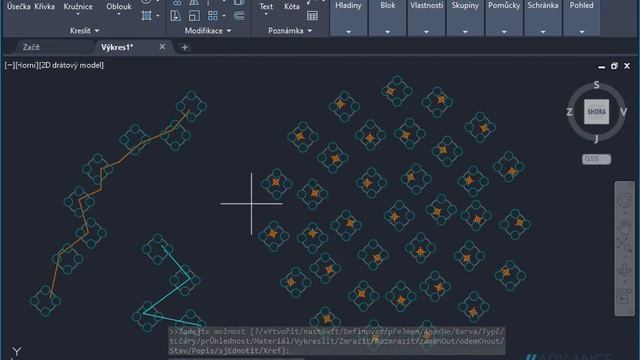Viewport: 640px width, 360px height.
Task: Click the hatch icon in Kreslit panel
Action: pos(147,16)
